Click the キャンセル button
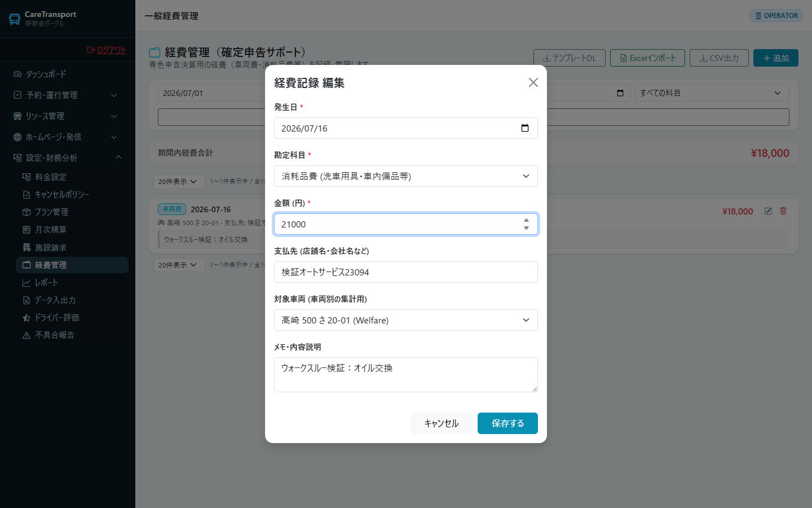Image resolution: width=812 pixels, height=508 pixels. tap(442, 423)
